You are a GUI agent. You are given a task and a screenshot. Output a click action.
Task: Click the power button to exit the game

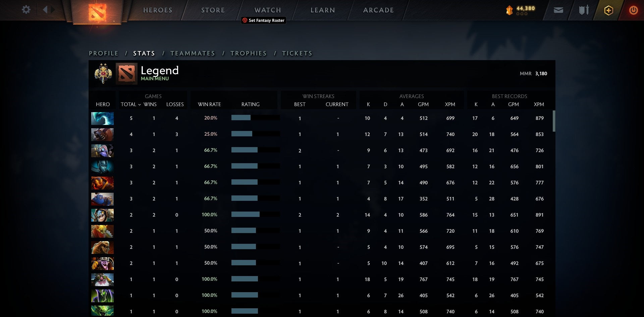(x=633, y=10)
